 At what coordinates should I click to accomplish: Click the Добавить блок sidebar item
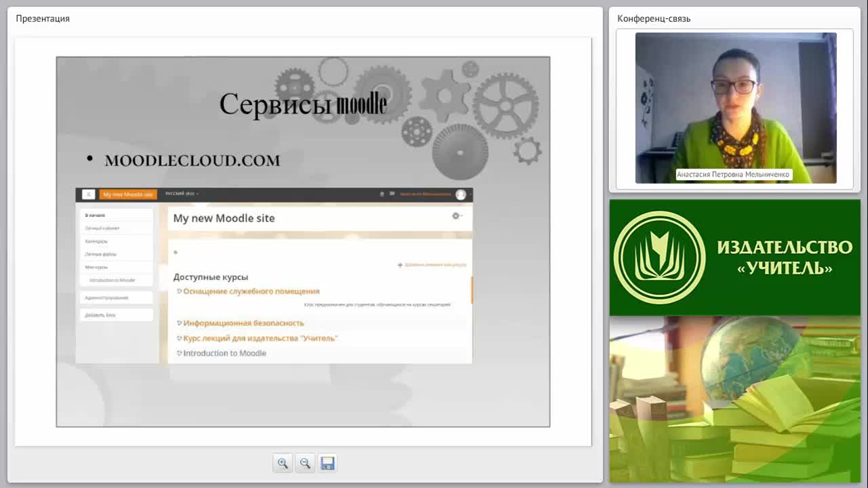100,315
